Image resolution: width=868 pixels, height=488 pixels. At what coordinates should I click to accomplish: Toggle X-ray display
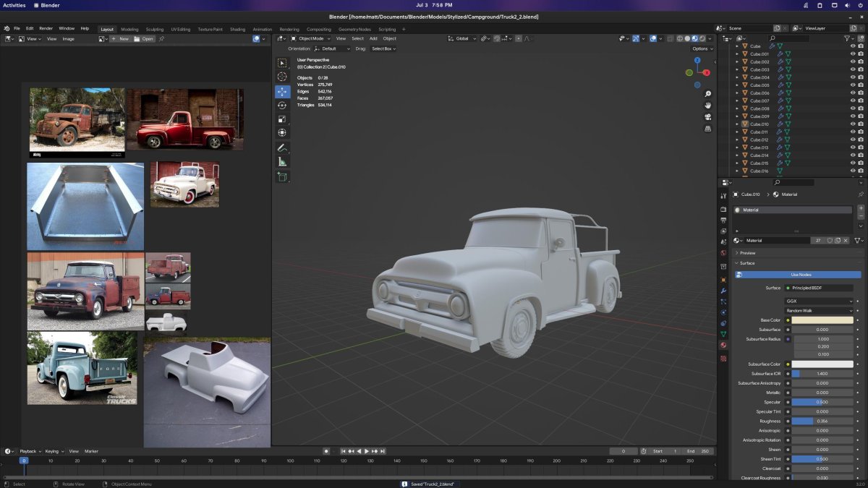tap(670, 38)
